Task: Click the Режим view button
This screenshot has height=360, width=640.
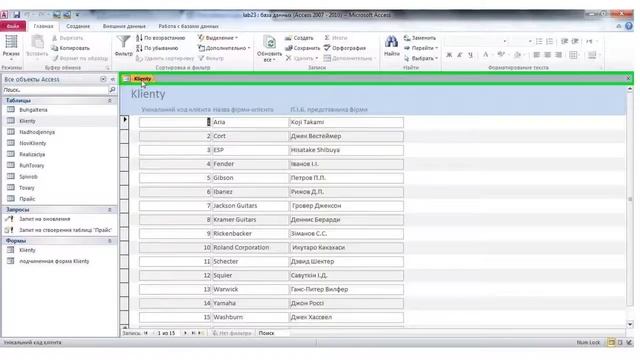Action: [11, 46]
